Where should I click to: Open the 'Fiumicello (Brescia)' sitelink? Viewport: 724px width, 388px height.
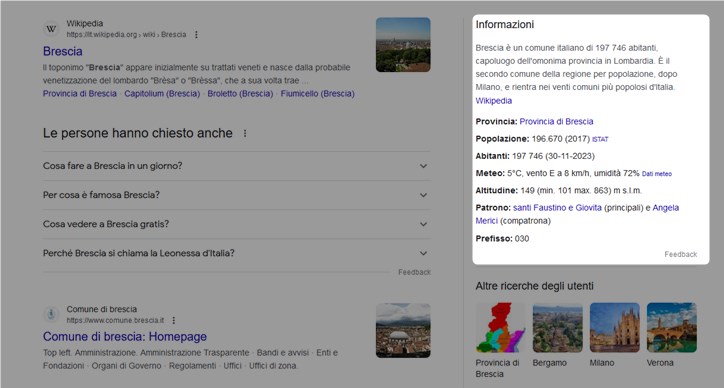click(318, 94)
